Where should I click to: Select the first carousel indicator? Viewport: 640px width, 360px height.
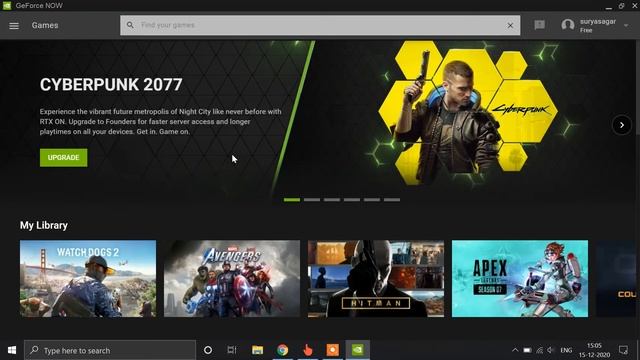click(292, 200)
